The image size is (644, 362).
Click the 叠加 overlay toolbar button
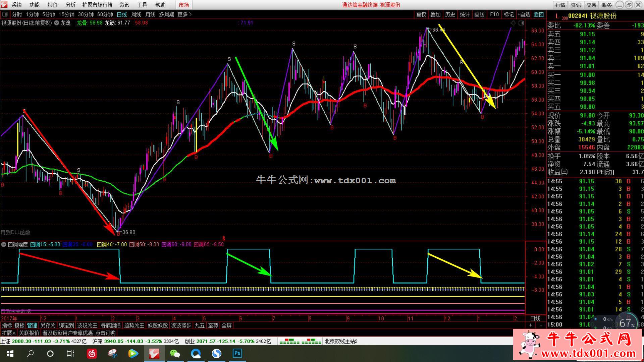click(x=435, y=14)
